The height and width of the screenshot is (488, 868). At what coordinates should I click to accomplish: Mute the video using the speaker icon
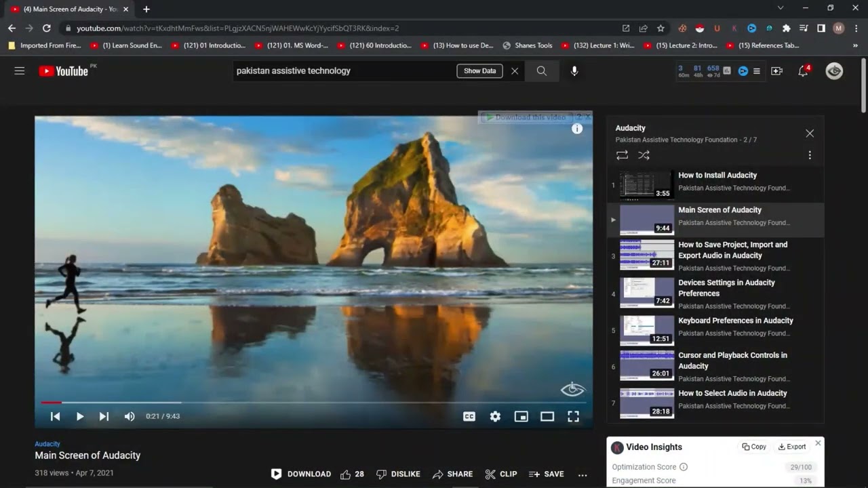coord(129,416)
